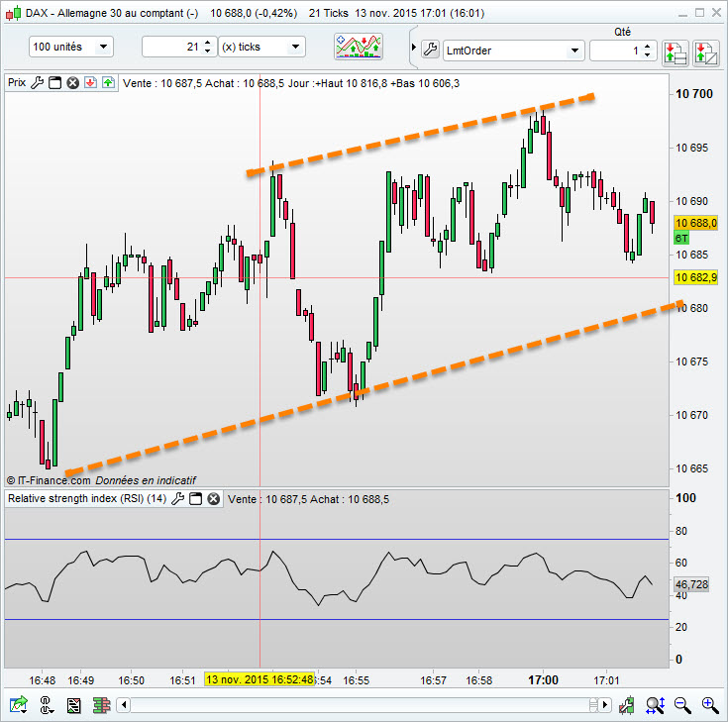
Task: Click the 17:00 time axis label
Action: (543, 680)
